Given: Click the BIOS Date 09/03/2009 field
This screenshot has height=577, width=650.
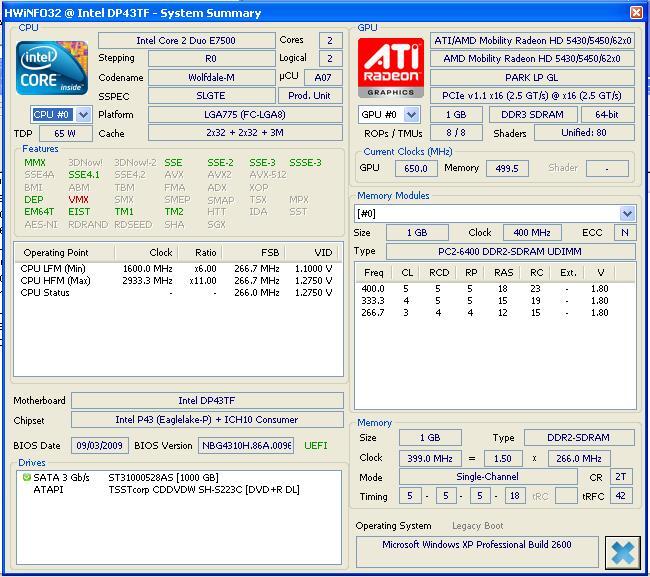Looking at the screenshot, I should [x=100, y=446].
